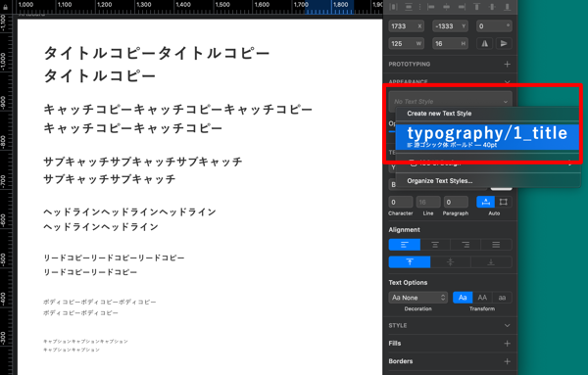Open Organize Text Styles...

pyautogui.click(x=439, y=180)
